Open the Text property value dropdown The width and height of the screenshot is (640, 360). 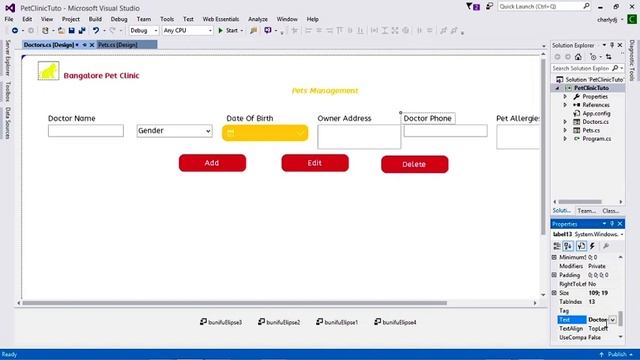point(612,320)
